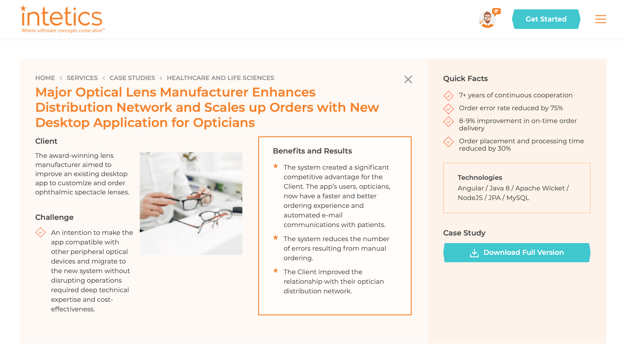Click the orange diamond Quick Facts bullet icon
The image size is (626, 364).
tap(448, 95)
